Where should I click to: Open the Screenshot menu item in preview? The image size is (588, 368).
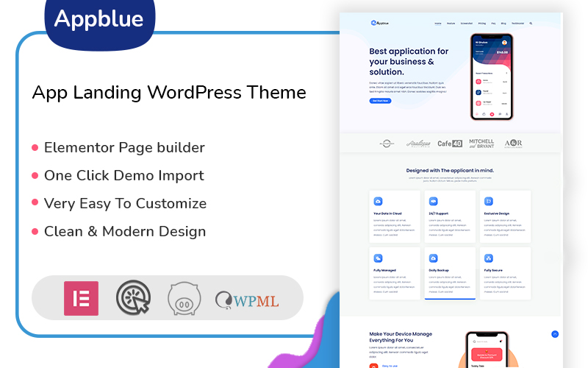467,24
